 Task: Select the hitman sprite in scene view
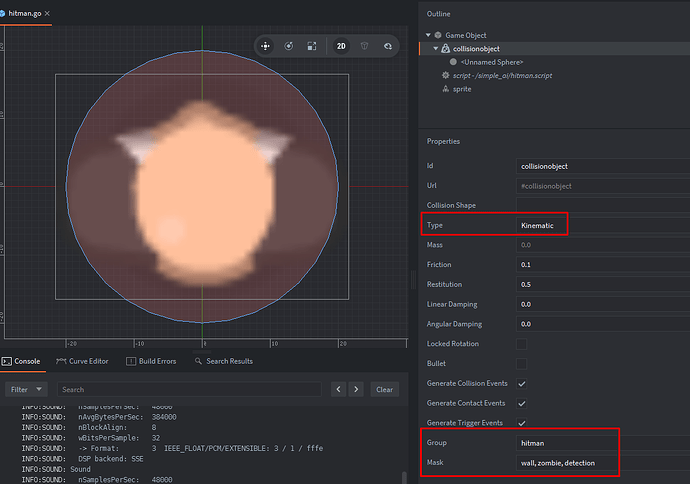(202, 187)
